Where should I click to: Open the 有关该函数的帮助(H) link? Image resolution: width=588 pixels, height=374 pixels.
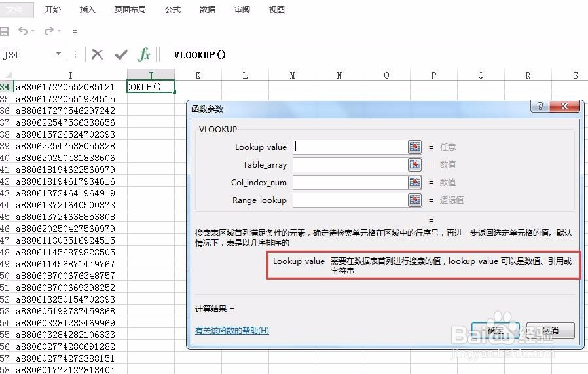[x=232, y=331]
